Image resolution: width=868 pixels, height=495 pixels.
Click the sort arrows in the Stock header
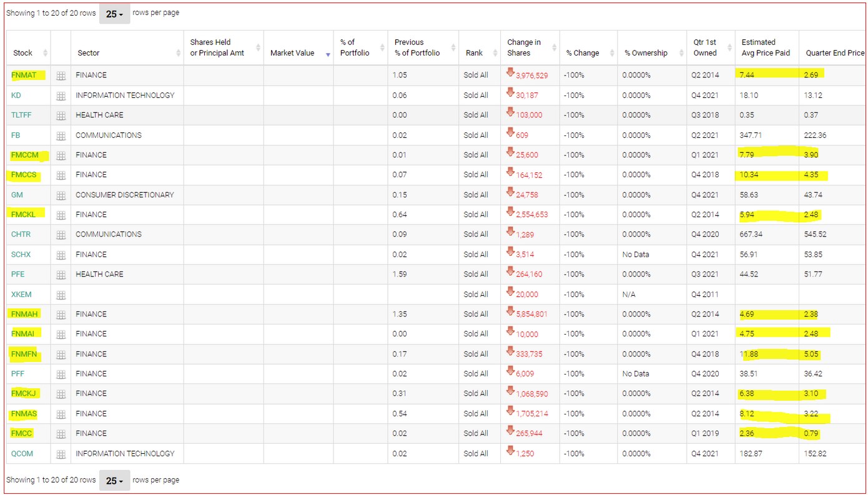point(45,53)
